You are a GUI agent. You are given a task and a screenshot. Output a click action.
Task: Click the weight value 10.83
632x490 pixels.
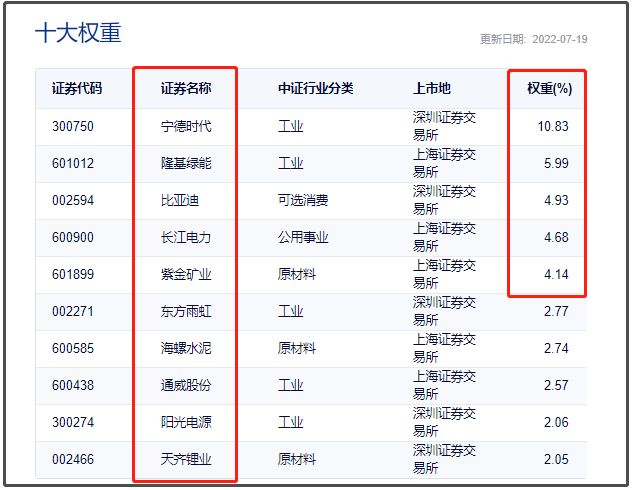click(x=553, y=127)
